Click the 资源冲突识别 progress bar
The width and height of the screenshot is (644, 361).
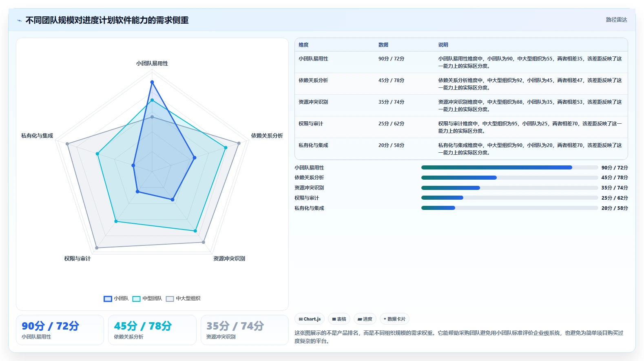[509, 188]
